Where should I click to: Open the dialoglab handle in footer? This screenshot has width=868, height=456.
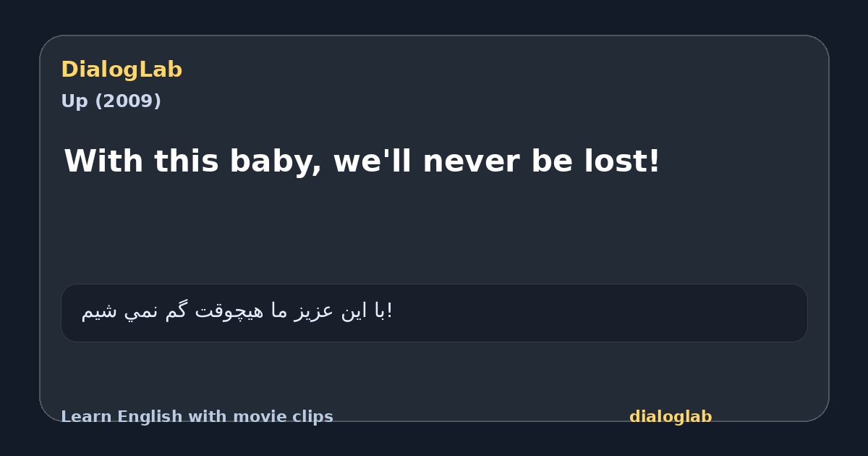pyautogui.click(x=671, y=417)
